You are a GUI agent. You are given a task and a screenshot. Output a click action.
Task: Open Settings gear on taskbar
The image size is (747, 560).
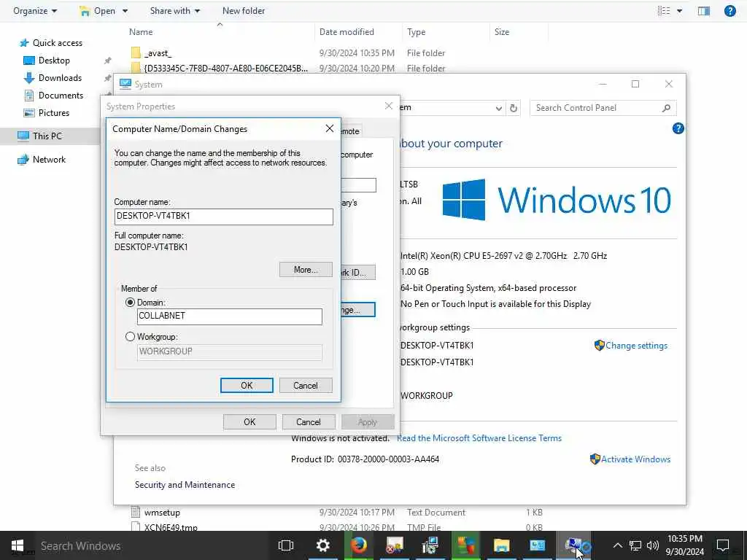323,545
